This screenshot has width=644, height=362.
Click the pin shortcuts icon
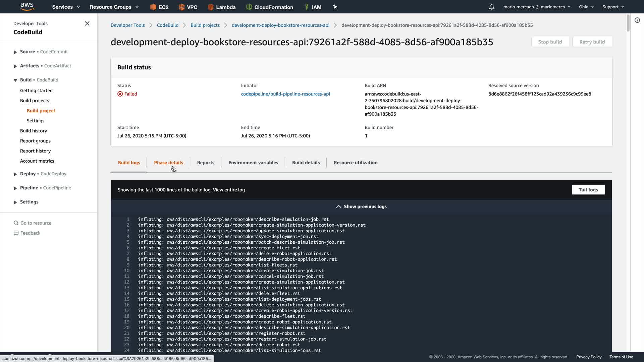335,7
